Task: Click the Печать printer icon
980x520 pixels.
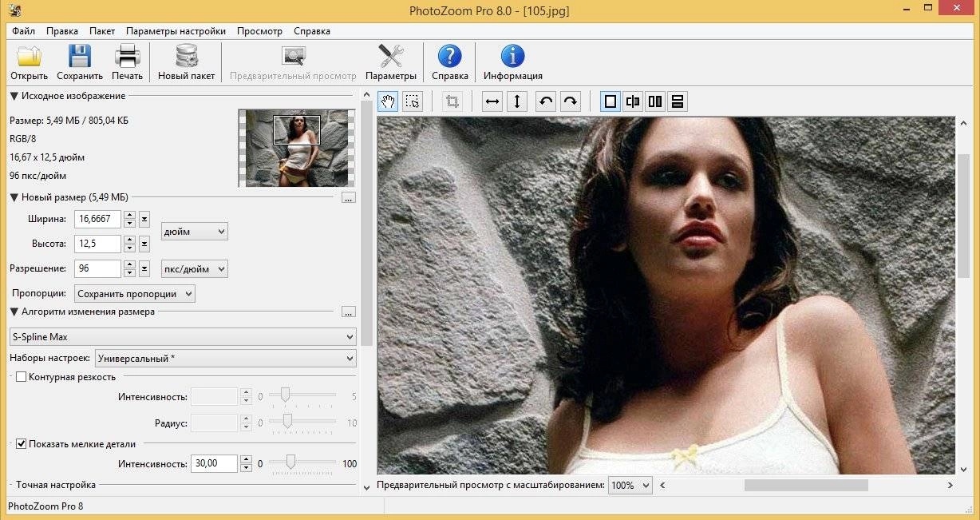Action: [127, 57]
